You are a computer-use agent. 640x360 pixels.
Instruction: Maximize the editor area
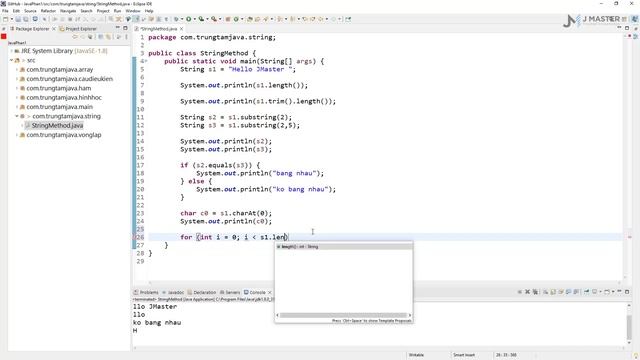click(627, 28)
